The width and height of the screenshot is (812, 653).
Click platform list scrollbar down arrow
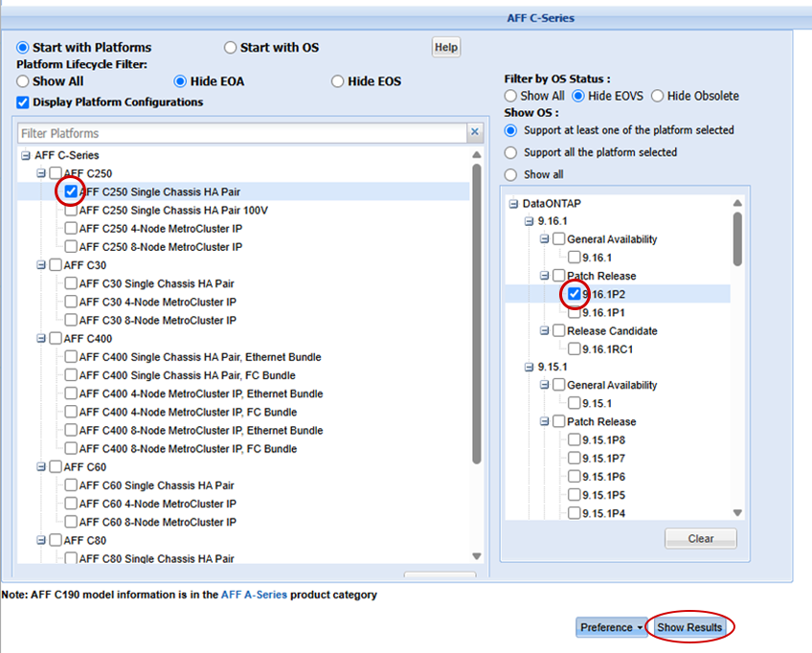click(x=477, y=556)
